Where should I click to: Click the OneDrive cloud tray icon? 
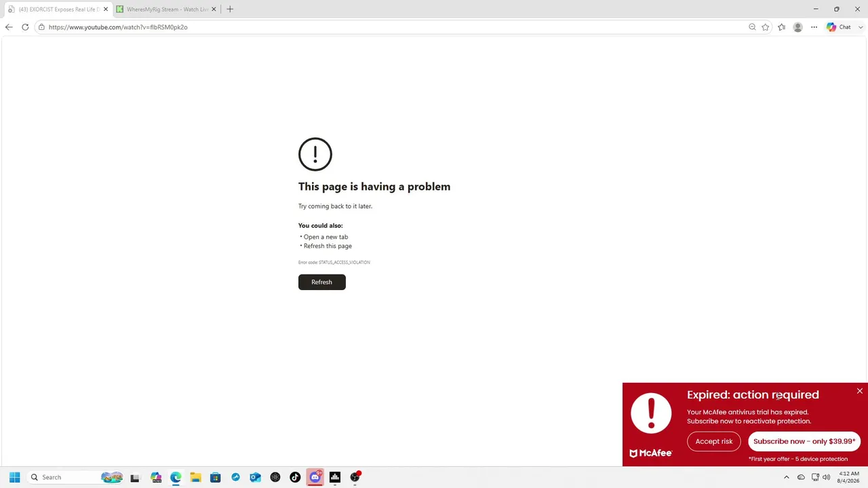point(801,477)
